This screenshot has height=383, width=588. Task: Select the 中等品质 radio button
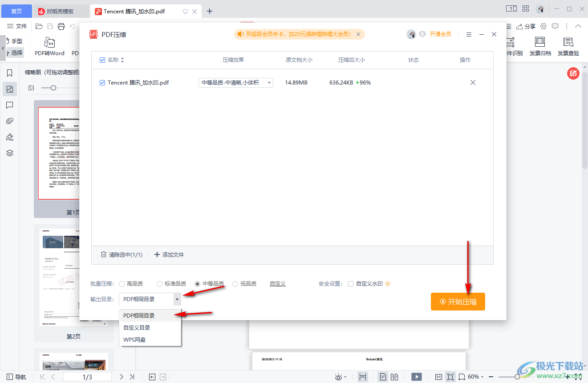pos(197,284)
